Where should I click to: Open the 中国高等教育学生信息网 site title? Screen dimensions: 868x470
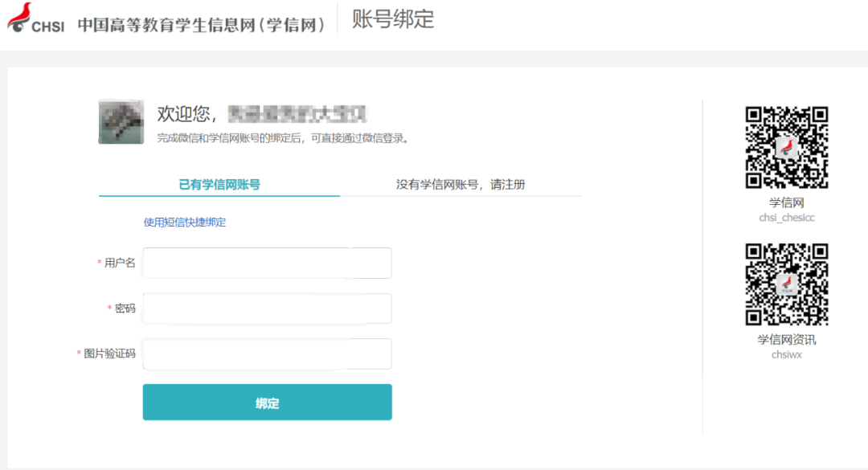203,25
